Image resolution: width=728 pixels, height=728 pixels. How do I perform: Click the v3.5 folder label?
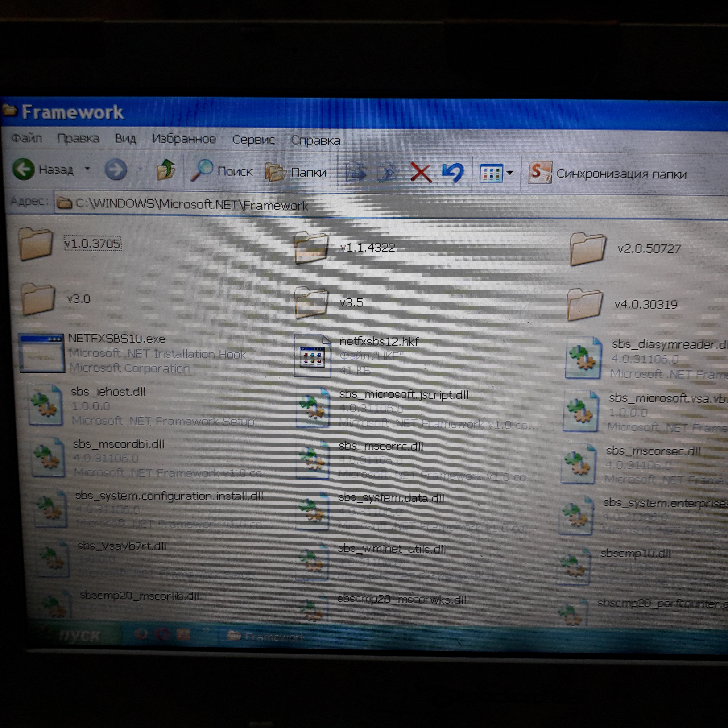pyautogui.click(x=351, y=302)
